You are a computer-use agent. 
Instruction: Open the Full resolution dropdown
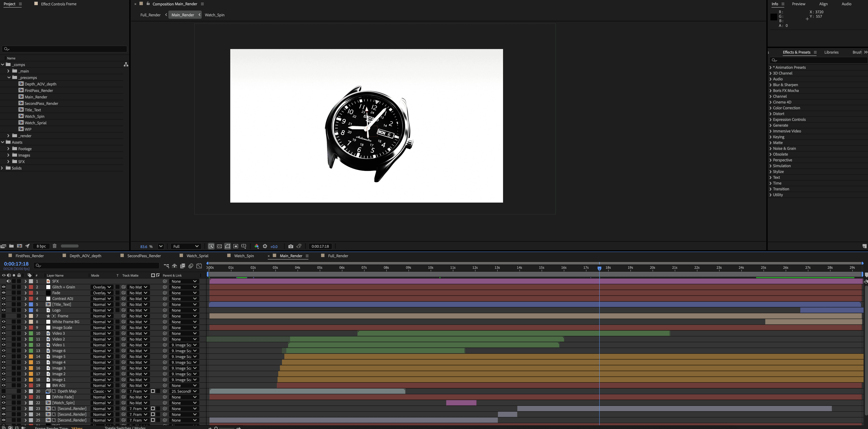coord(186,246)
